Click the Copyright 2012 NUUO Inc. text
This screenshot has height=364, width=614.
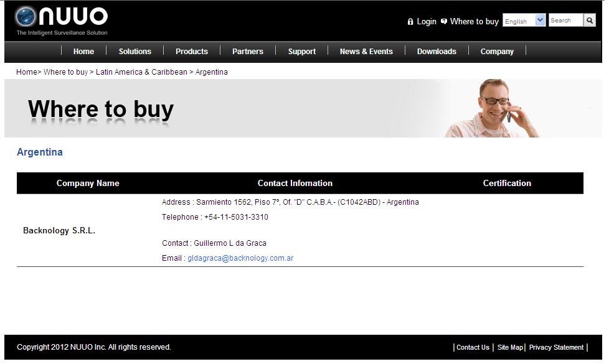pos(94,347)
